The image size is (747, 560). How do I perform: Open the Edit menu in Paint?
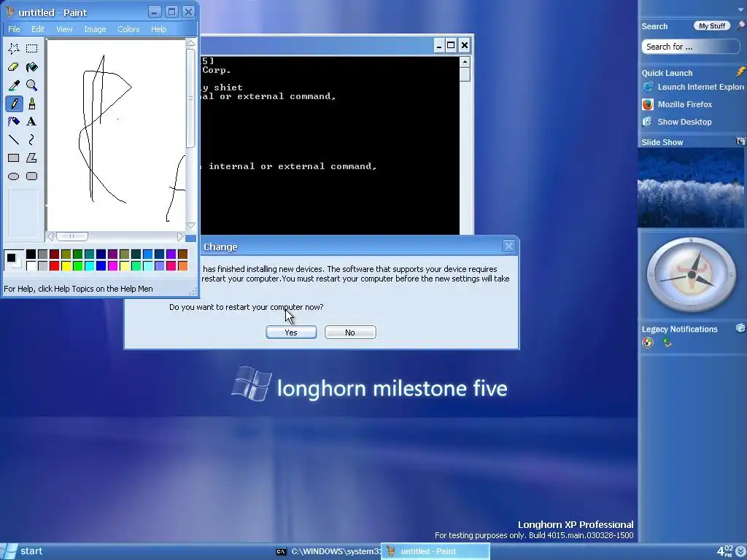[38, 29]
